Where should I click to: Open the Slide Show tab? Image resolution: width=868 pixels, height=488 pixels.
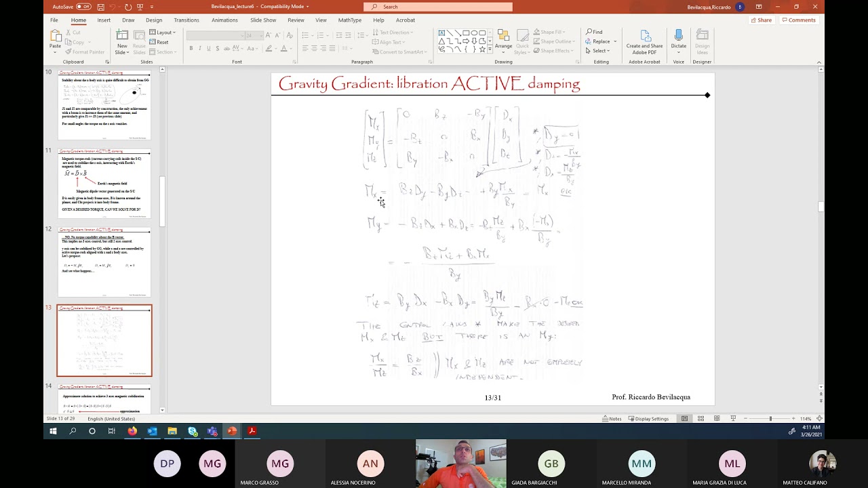(x=263, y=20)
